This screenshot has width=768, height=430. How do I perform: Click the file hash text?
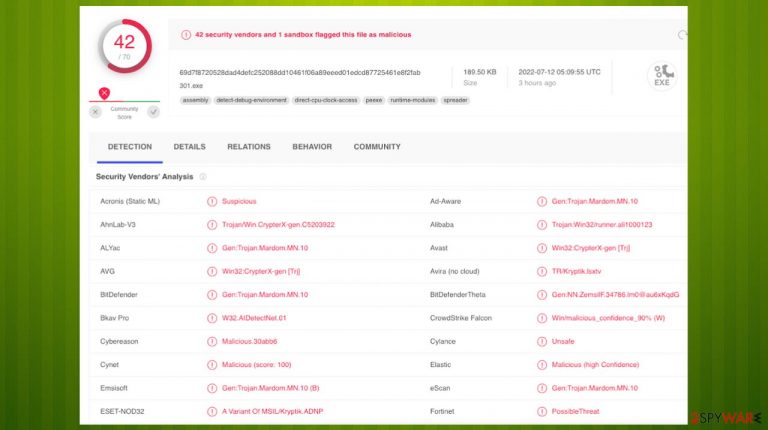click(x=300, y=72)
